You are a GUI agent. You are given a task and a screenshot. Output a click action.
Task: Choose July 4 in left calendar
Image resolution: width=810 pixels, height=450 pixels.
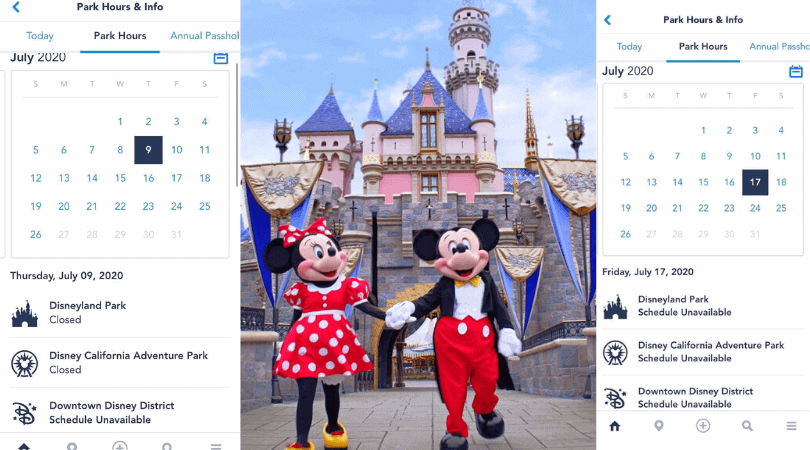[x=205, y=122]
